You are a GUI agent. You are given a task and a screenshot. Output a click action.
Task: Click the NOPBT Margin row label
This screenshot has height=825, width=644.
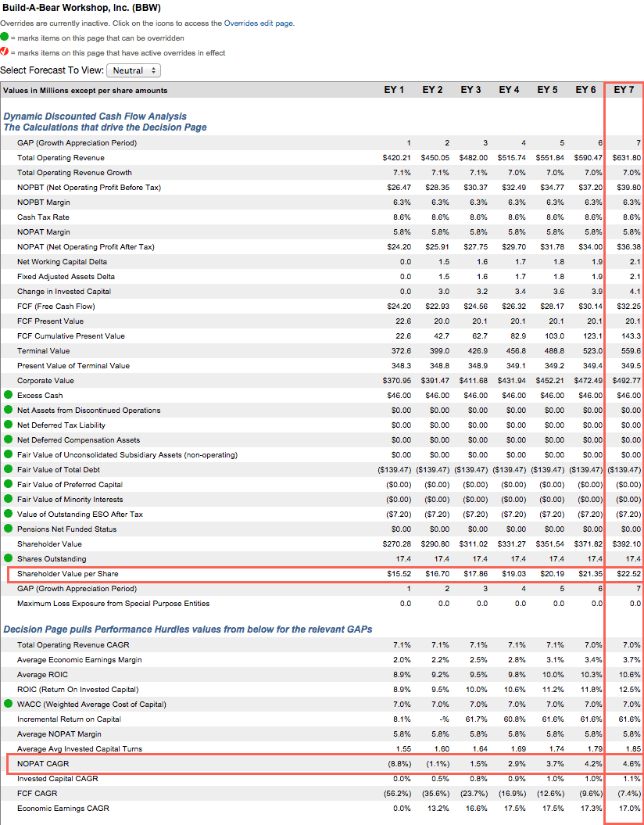point(44,202)
